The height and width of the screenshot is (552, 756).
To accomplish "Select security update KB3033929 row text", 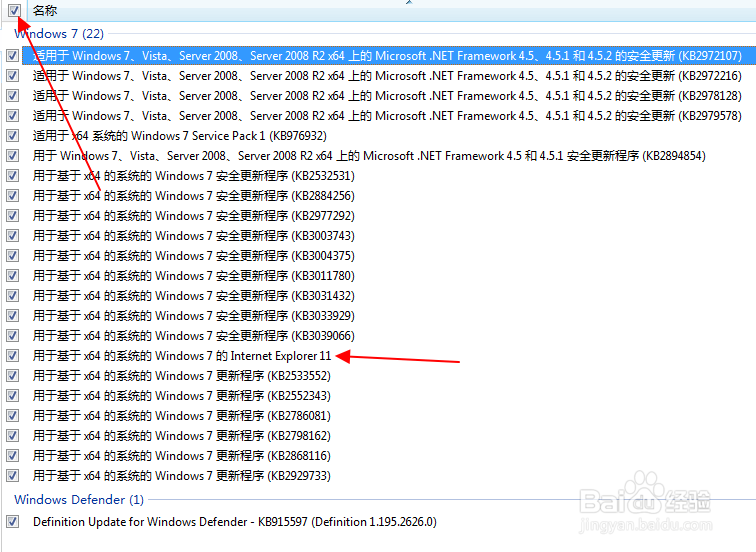I will pos(194,316).
